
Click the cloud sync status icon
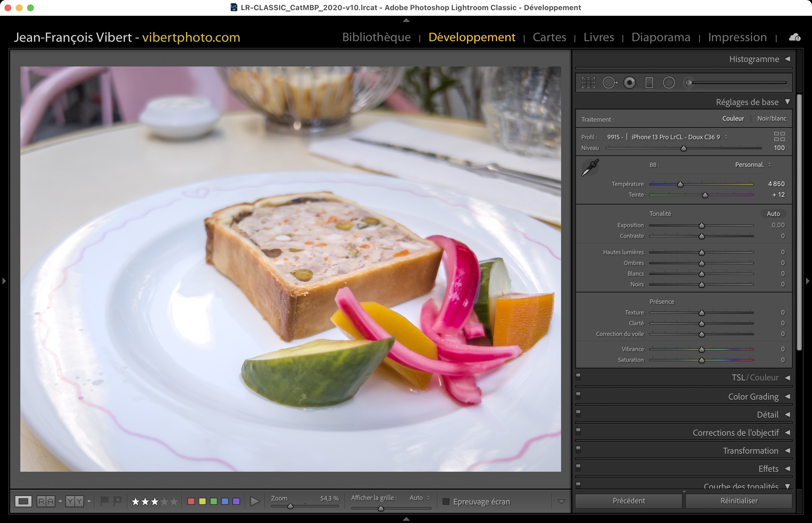tap(794, 37)
